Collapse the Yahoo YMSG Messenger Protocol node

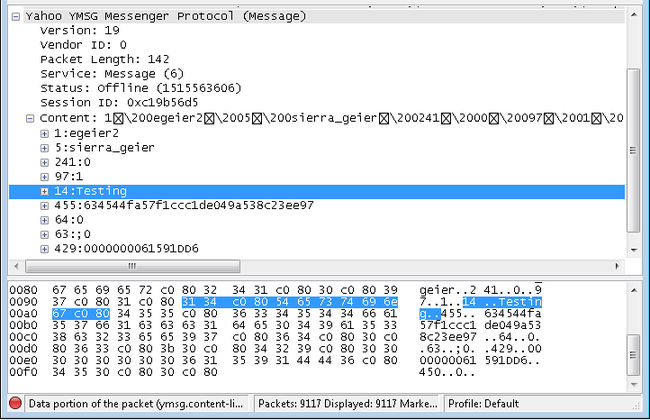tap(16, 17)
